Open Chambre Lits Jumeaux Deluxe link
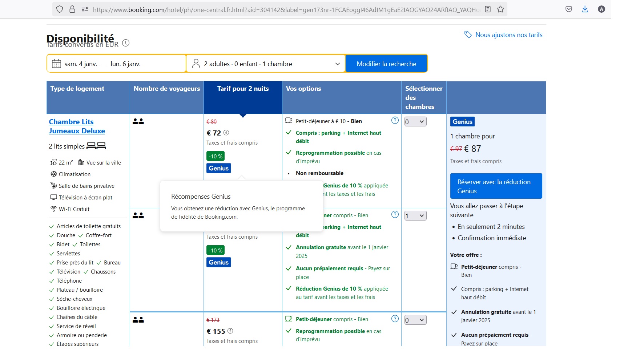Image resolution: width=628 pixels, height=364 pixels. tap(77, 126)
